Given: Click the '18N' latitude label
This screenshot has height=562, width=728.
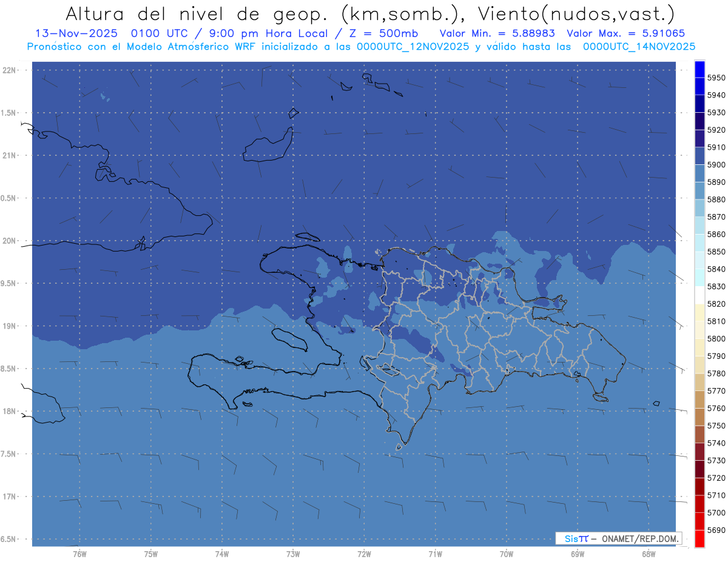Looking at the screenshot, I should click(9, 412).
